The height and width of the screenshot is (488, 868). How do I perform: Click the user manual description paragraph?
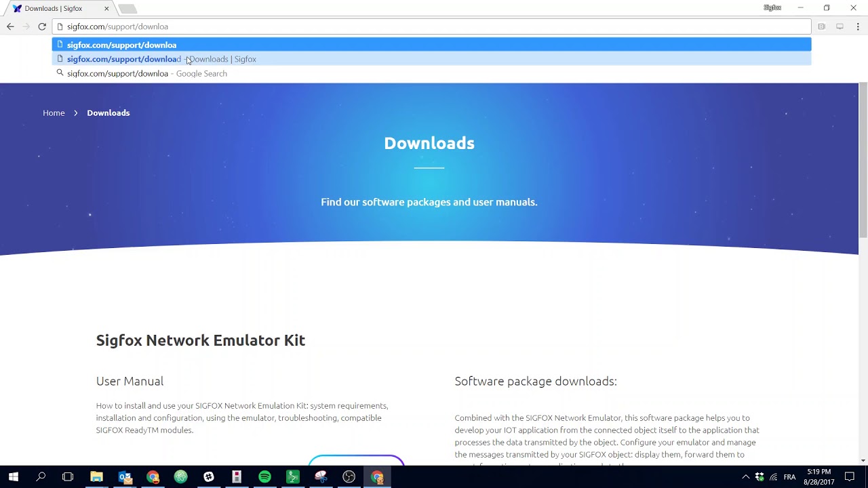point(242,418)
